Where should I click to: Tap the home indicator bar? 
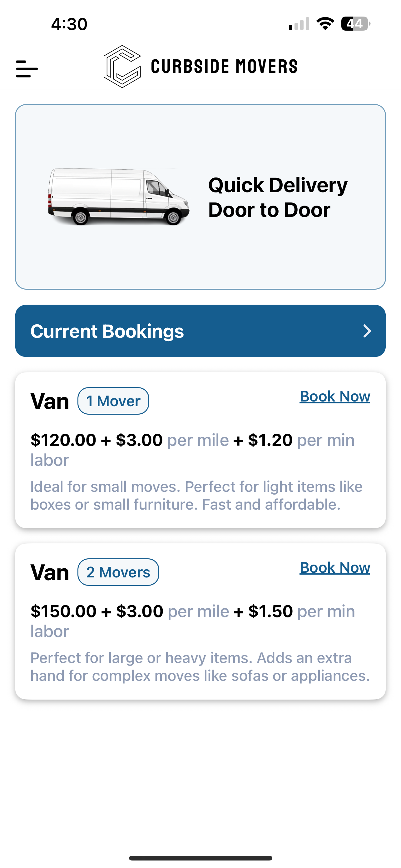pos(200,858)
